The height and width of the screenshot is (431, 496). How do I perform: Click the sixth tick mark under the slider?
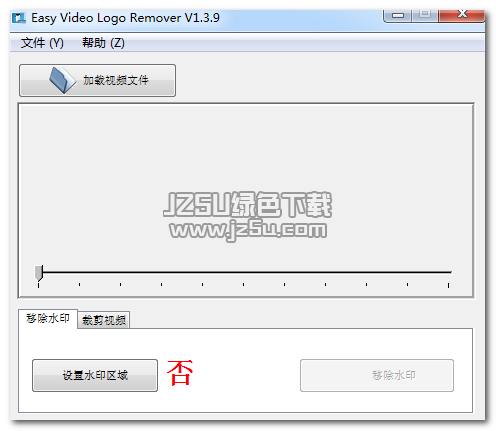(243, 284)
